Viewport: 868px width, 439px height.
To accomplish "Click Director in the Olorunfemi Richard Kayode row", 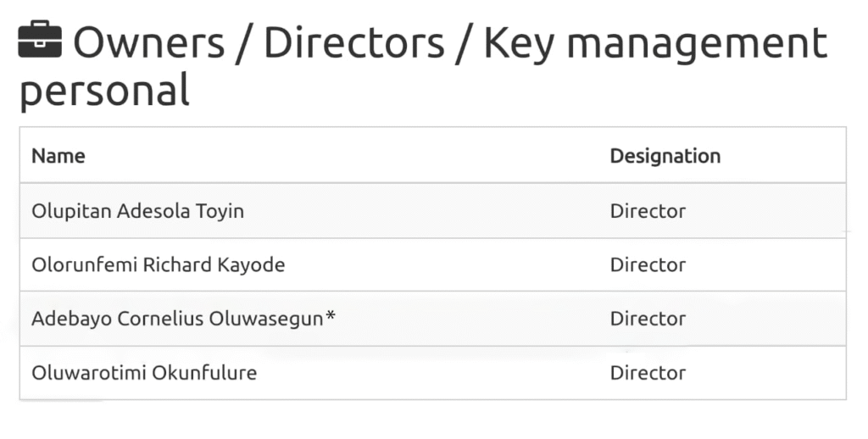I will point(648,264).
